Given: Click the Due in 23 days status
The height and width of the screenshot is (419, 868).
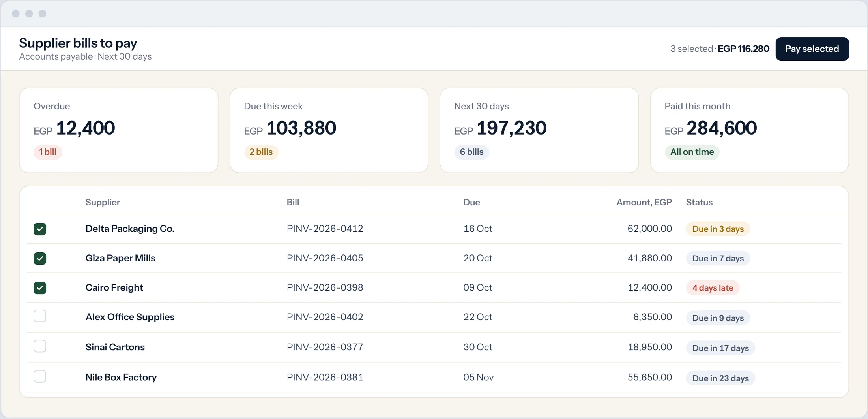Looking at the screenshot, I should click(x=720, y=378).
